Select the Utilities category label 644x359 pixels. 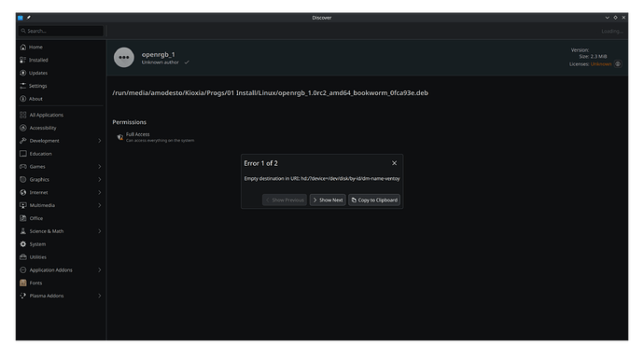(x=37, y=257)
